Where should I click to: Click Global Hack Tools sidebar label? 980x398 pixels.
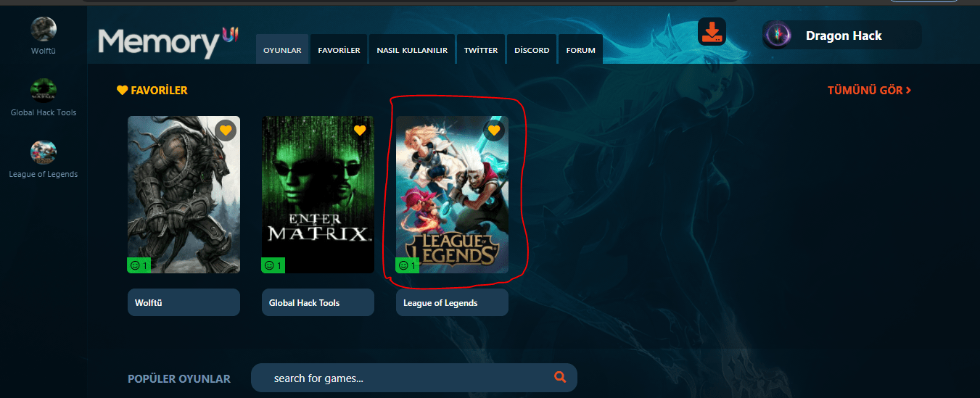tap(44, 112)
